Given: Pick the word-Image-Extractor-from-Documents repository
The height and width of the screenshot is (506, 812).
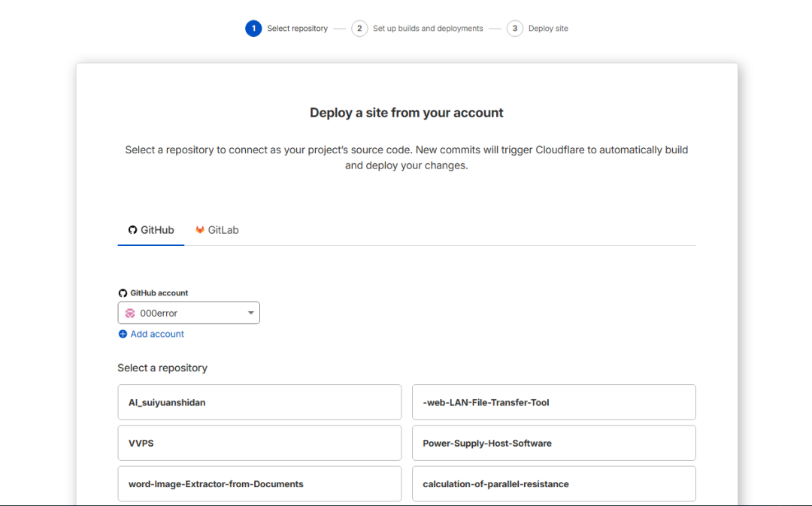Looking at the screenshot, I should [x=259, y=483].
